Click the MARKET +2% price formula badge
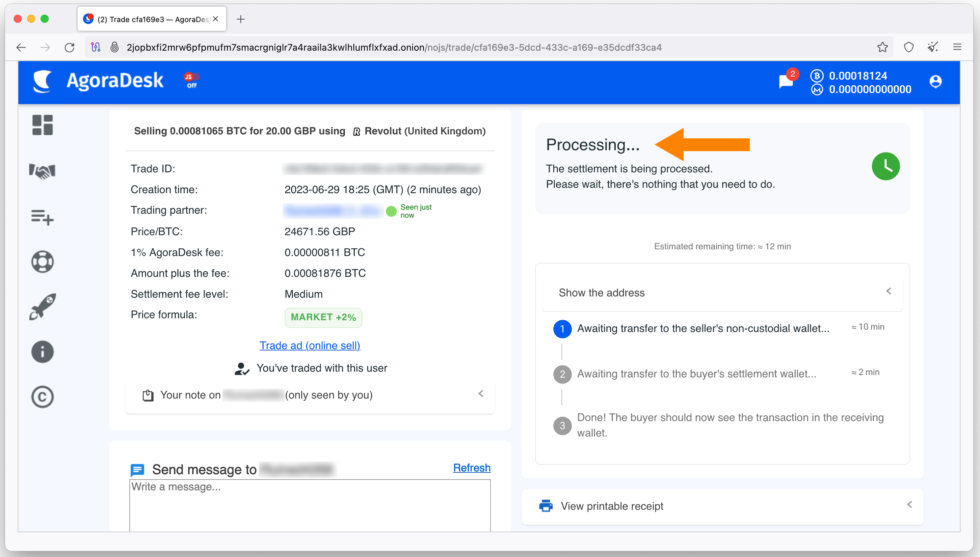Viewport: 980px width, 557px height. click(x=323, y=317)
